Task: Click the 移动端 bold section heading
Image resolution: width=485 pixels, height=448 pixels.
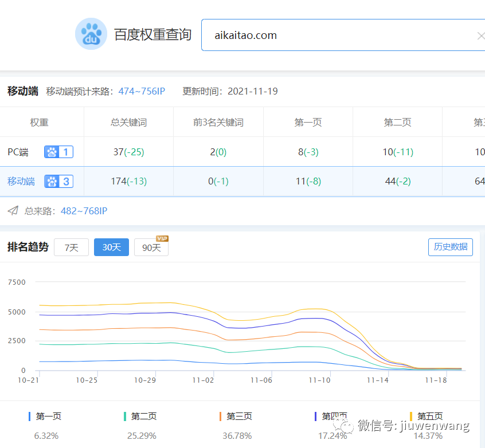Action: coord(23,91)
